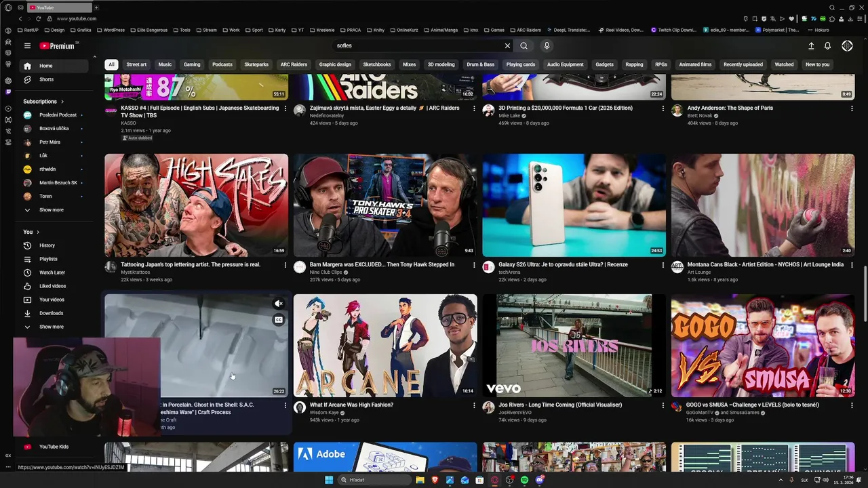
Task: Open History in the sidebar
Action: [x=54, y=245]
